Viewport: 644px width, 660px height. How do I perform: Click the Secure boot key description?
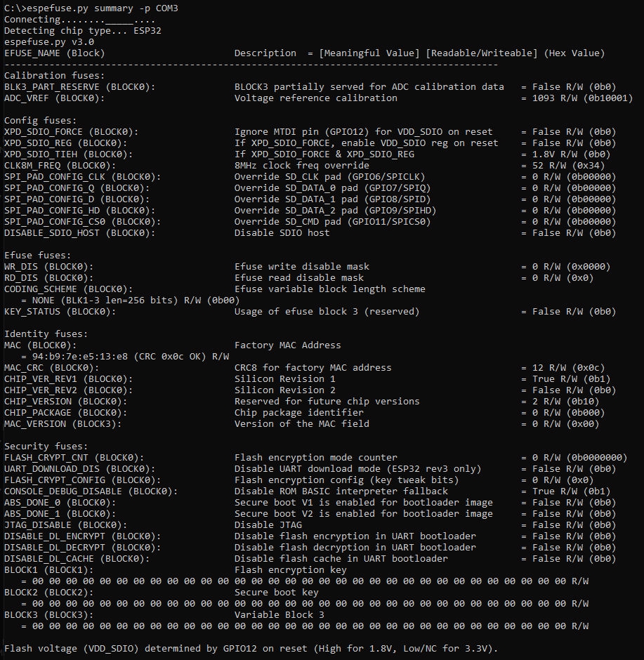click(276, 592)
